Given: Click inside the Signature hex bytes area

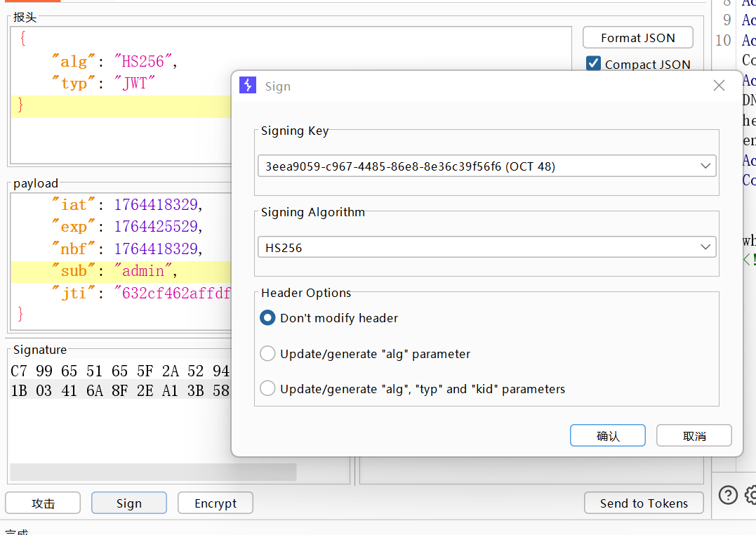Looking at the screenshot, I should tap(119, 380).
